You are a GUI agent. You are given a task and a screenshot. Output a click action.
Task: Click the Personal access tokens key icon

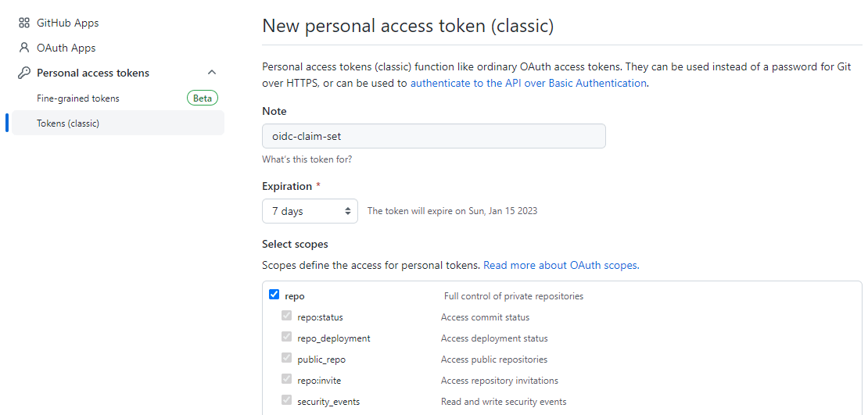pos(23,73)
